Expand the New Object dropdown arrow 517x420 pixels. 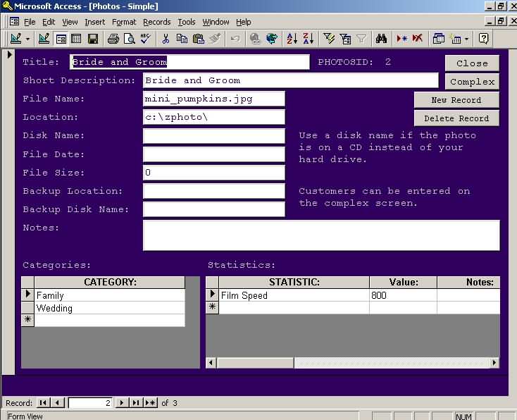click(466, 39)
